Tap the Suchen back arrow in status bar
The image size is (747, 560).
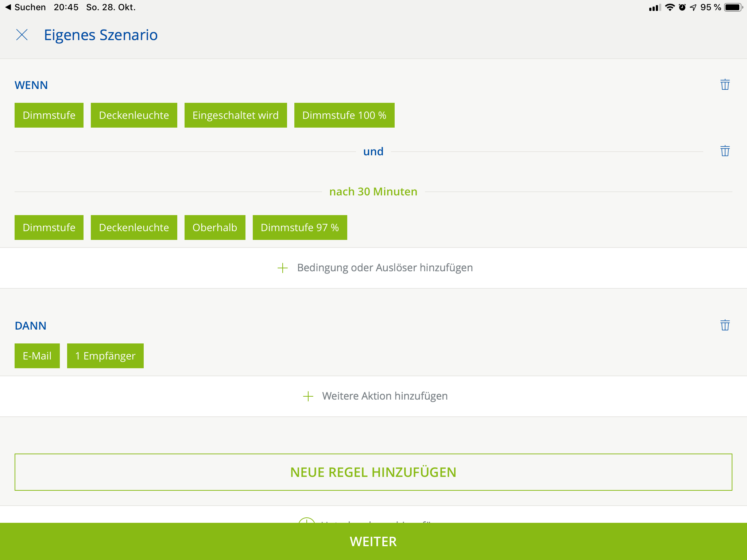tap(8, 7)
